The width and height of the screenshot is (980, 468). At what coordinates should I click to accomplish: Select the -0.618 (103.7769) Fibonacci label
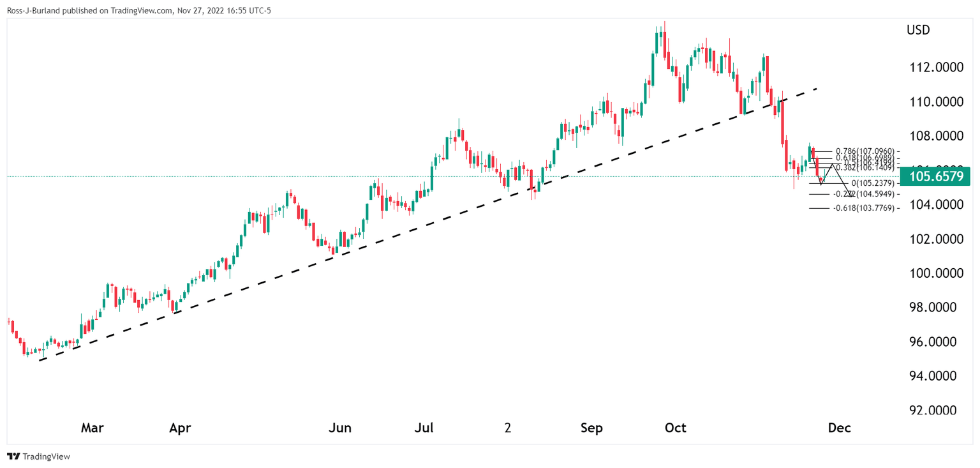(865, 208)
